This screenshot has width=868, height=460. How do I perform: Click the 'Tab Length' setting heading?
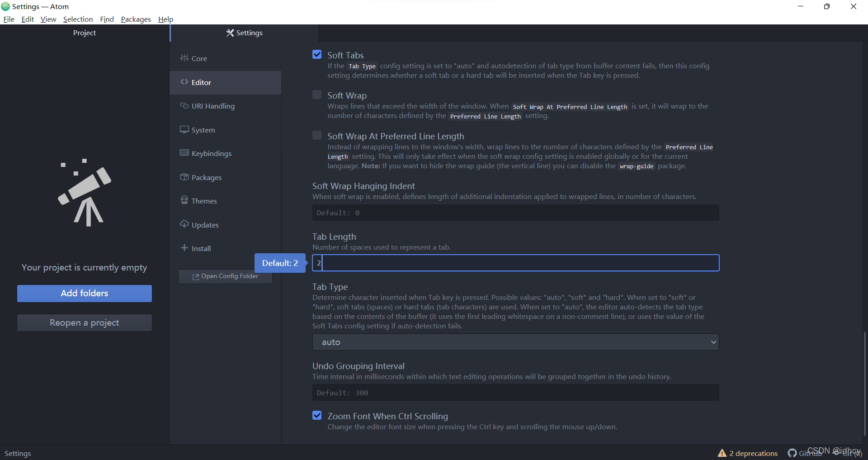[x=334, y=237]
